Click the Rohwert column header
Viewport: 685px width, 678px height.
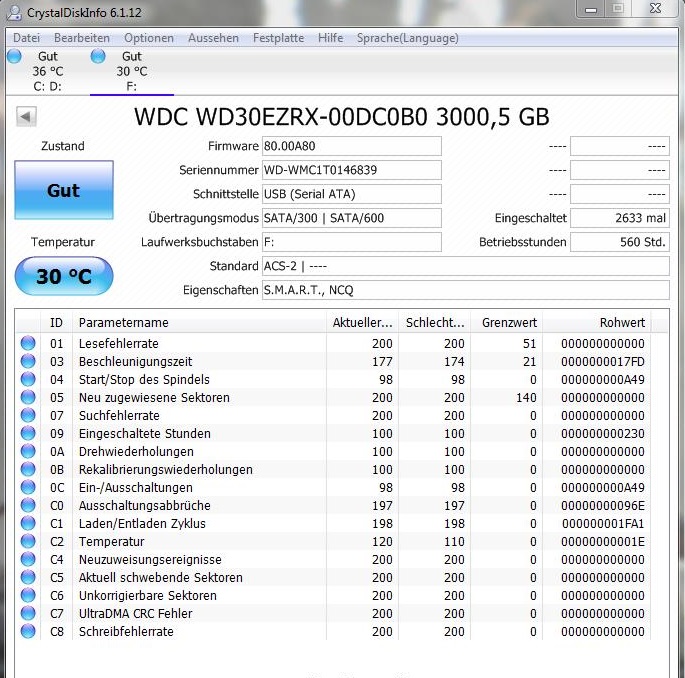[597, 322]
